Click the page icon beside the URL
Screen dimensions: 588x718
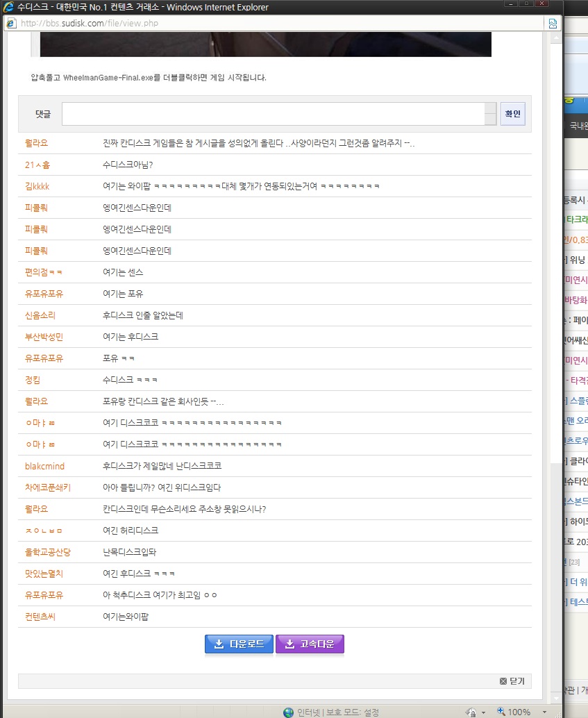click(11, 24)
